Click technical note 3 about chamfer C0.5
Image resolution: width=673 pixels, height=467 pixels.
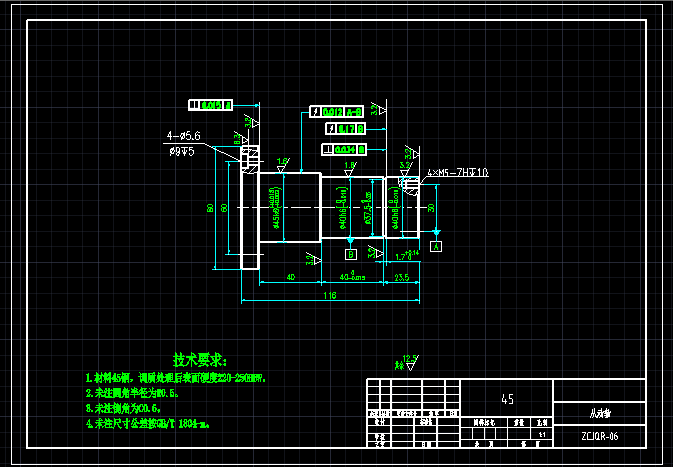tap(124, 408)
